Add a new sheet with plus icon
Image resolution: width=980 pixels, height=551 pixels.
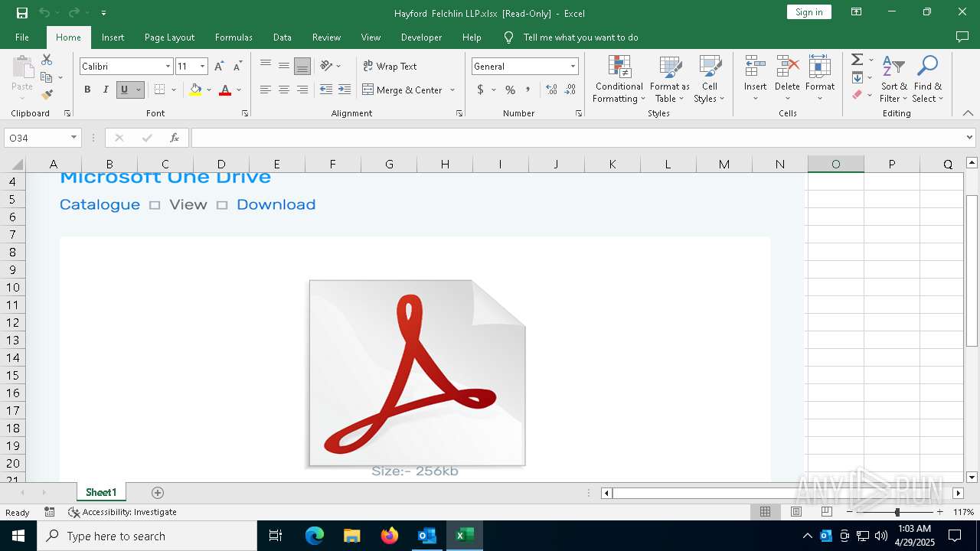pos(158,493)
